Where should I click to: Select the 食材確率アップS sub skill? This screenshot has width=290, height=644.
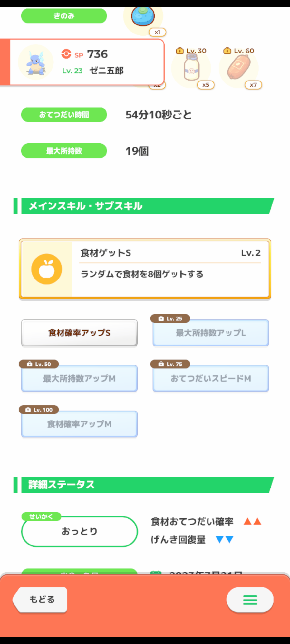79,333
